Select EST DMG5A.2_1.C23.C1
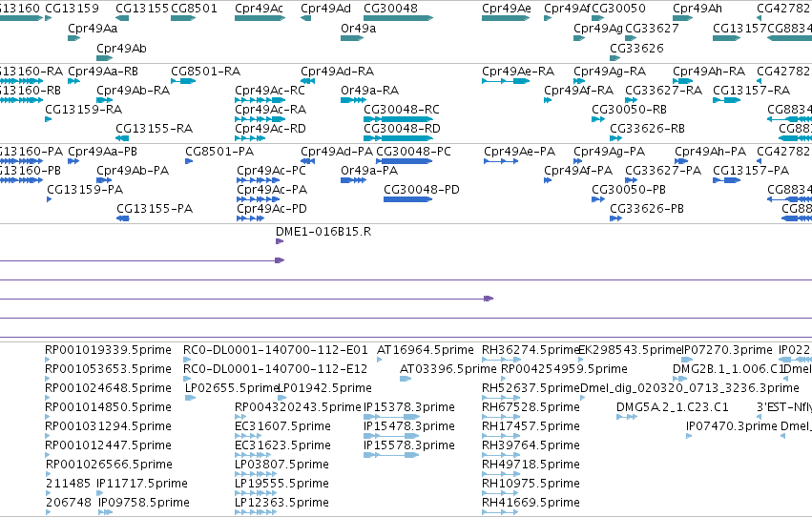 click(627, 417)
